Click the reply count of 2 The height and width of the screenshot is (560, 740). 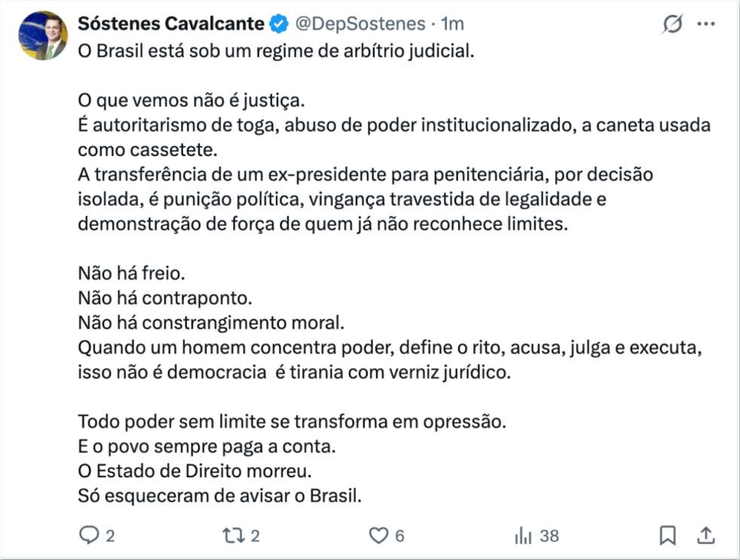[x=110, y=536]
